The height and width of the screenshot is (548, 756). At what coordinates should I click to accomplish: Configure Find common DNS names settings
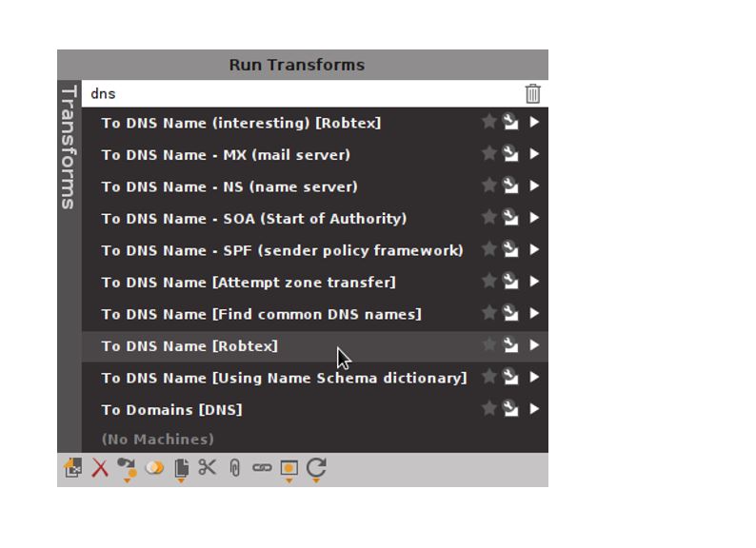coord(510,313)
